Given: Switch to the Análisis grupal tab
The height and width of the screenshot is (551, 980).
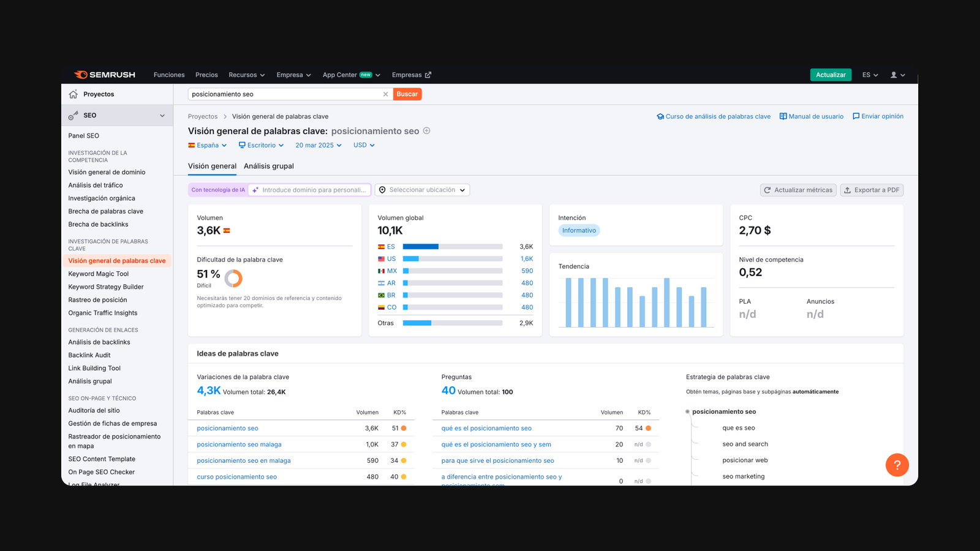Looking at the screenshot, I should [269, 166].
